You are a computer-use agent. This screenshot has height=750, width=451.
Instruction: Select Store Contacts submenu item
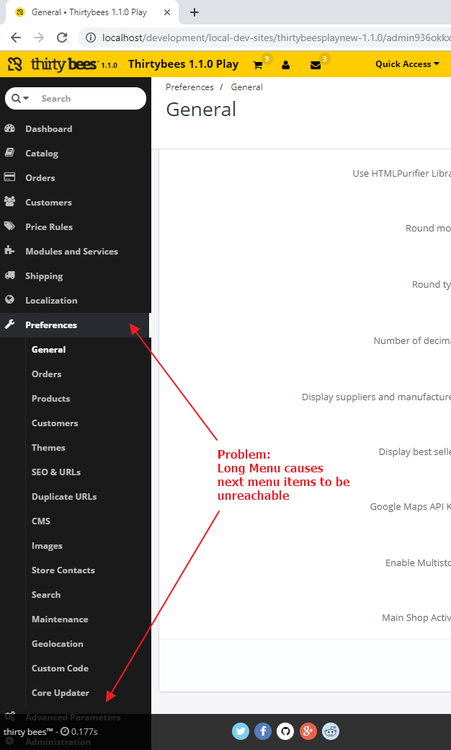coord(63,570)
